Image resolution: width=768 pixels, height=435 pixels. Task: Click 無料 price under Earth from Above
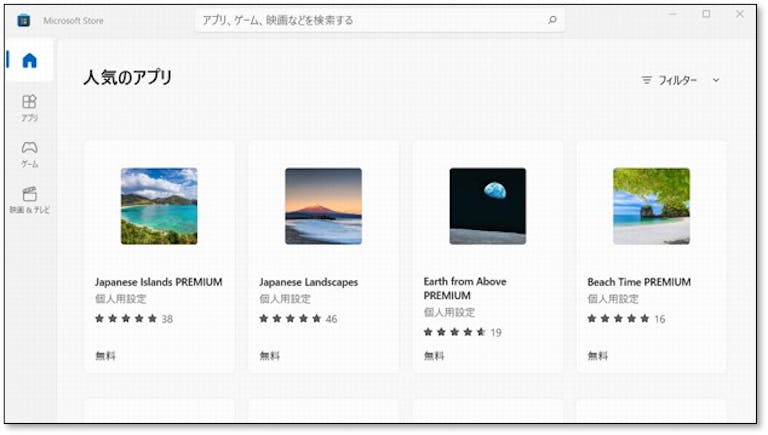(x=434, y=356)
